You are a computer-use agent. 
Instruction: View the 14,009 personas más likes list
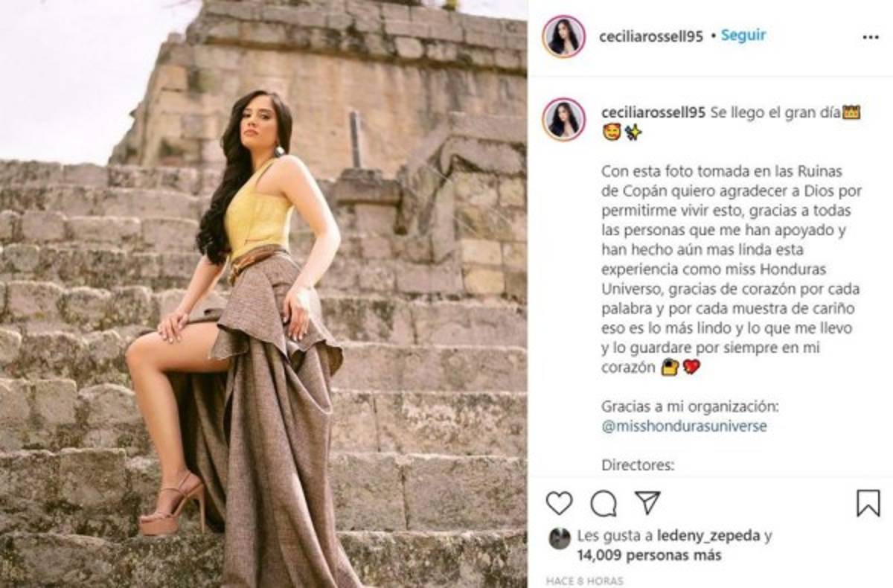click(x=649, y=555)
